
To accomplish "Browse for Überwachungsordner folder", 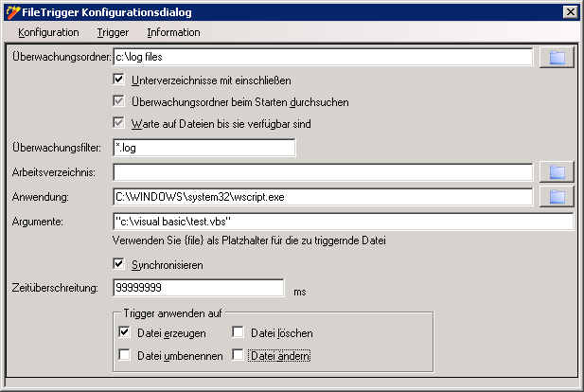I will click(557, 57).
